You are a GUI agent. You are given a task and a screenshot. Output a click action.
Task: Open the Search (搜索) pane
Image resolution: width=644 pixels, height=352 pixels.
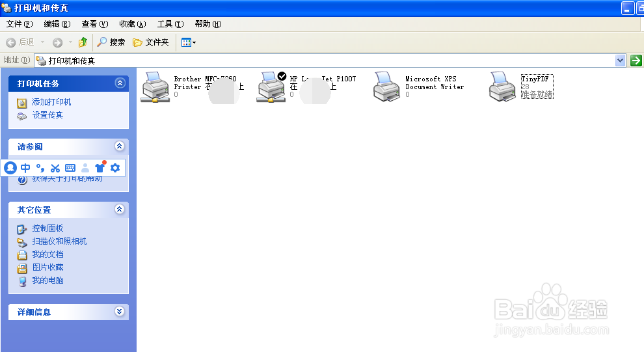pos(111,42)
